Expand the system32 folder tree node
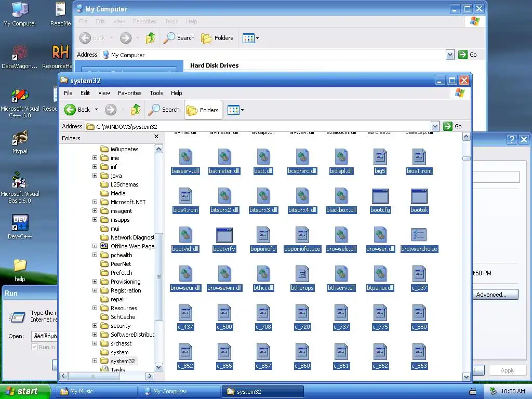This screenshot has width=532, height=399. coord(95,361)
